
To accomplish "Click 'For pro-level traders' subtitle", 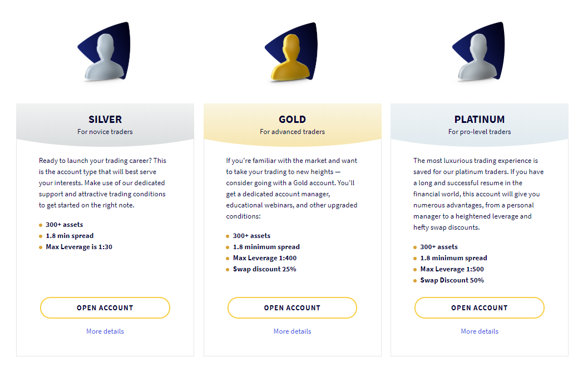I will pyautogui.click(x=480, y=132).
